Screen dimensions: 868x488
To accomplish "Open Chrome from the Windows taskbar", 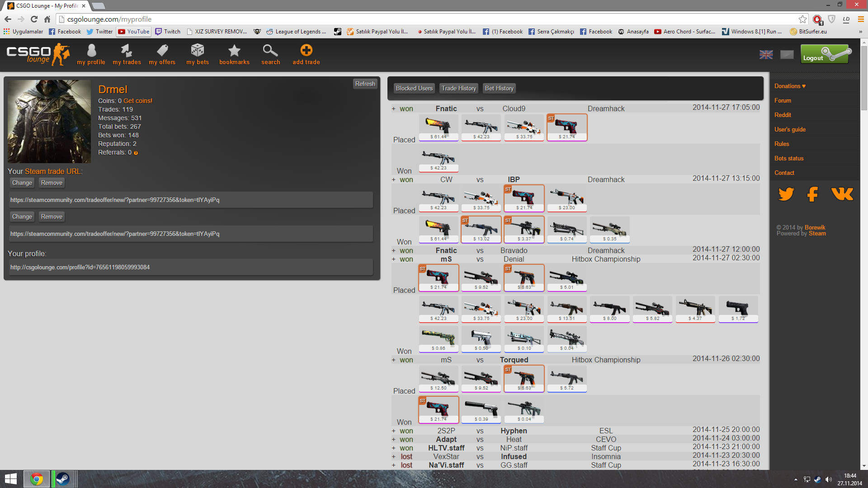I will point(37,479).
